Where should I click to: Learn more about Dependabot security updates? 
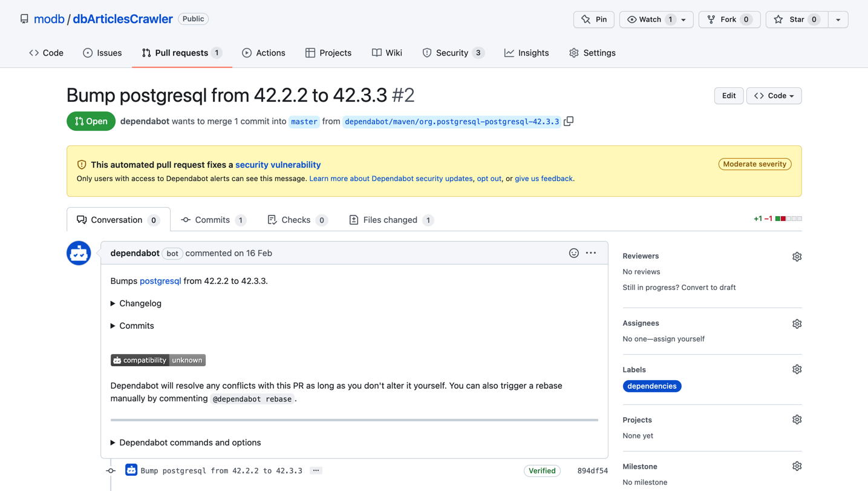point(391,179)
